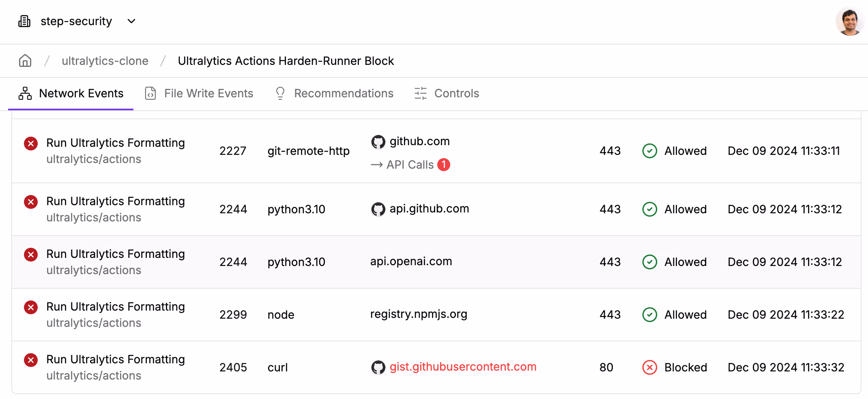Viewport: 868px width, 399px height.
Task: Click the GitHub logo next to api.github.com
Action: (x=378, y=209)
